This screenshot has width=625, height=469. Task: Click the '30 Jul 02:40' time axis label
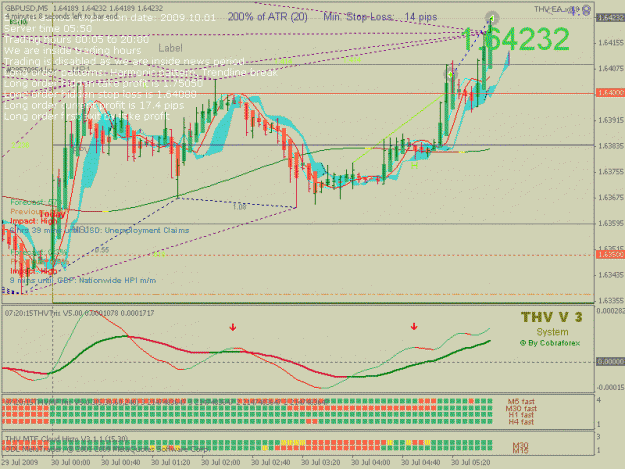(271, 463)
